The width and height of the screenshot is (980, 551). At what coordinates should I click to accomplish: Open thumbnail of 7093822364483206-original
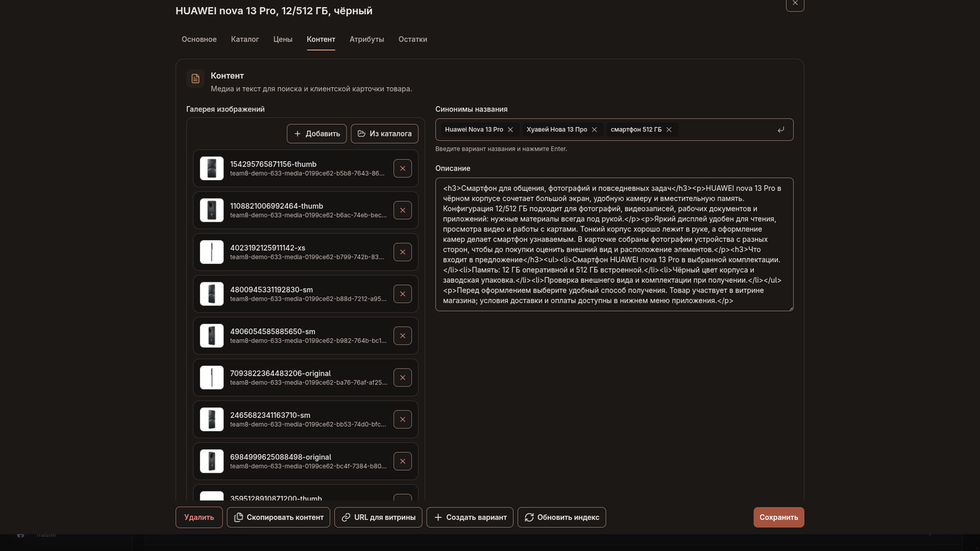tap(212, 378)
